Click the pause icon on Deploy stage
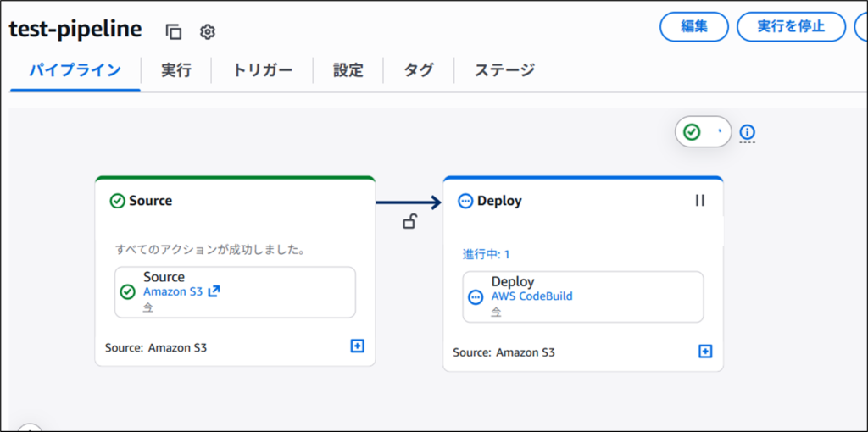 point(699,201)
